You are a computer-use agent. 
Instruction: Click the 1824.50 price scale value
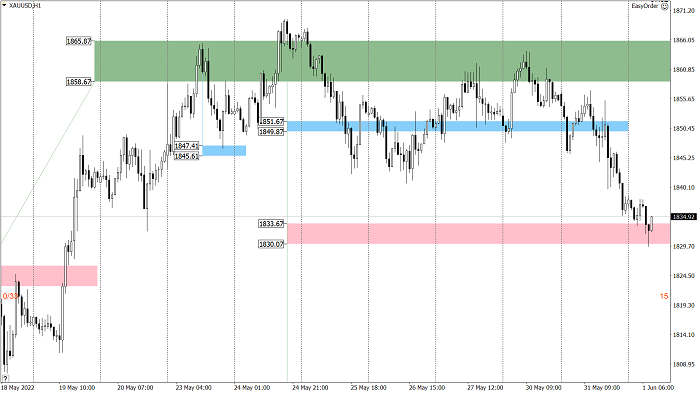click(684, 276)
